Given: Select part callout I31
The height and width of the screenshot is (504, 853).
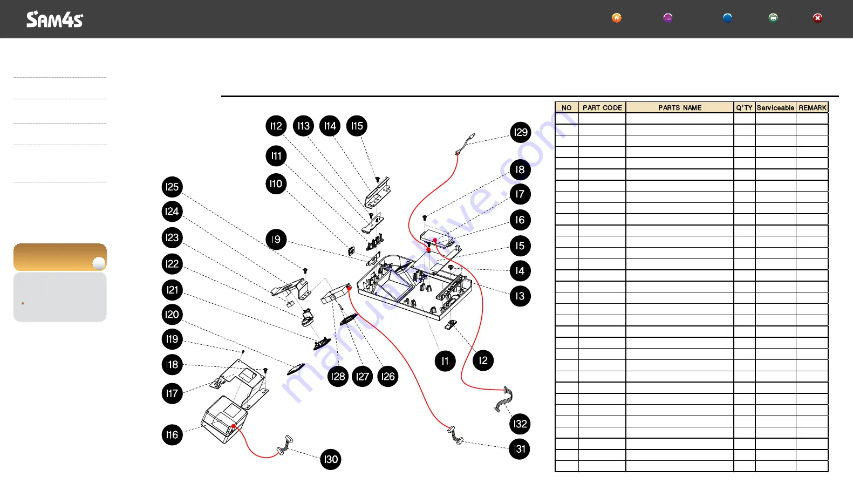Looking at the screenshot, I should [x=520, y=449].
